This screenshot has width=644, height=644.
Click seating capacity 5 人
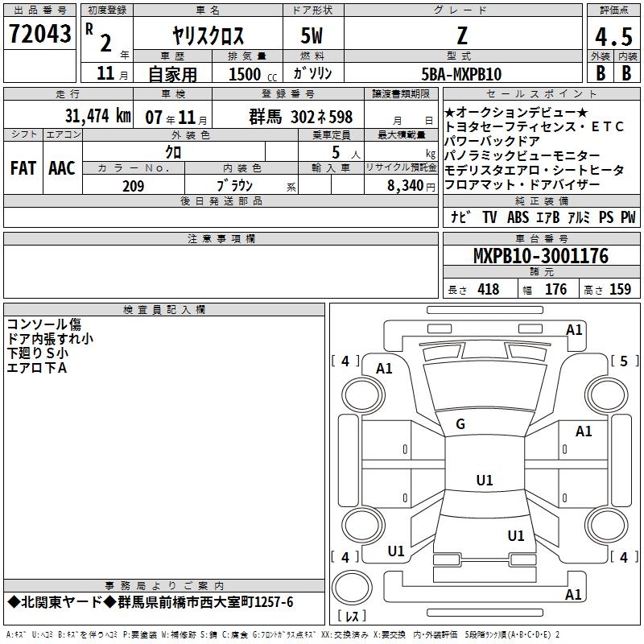pos(346,153)
